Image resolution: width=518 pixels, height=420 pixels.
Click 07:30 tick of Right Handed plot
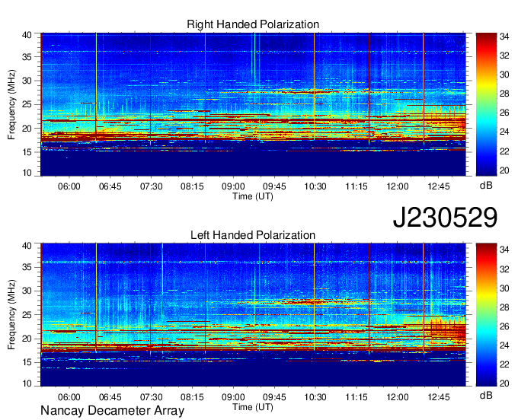pos(152,186)
